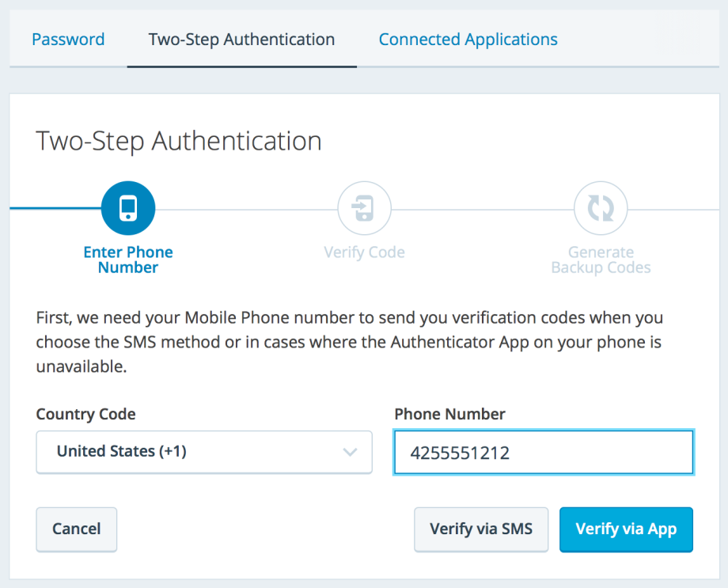Image resolution: width=728 pixels, height=588 pixels.
Task: Click the mobile phone instructions paragraph
Action: [349, 343]
